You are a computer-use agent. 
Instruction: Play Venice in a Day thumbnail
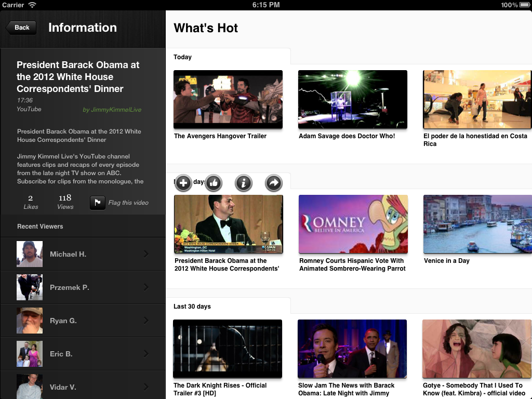(478, 224)
